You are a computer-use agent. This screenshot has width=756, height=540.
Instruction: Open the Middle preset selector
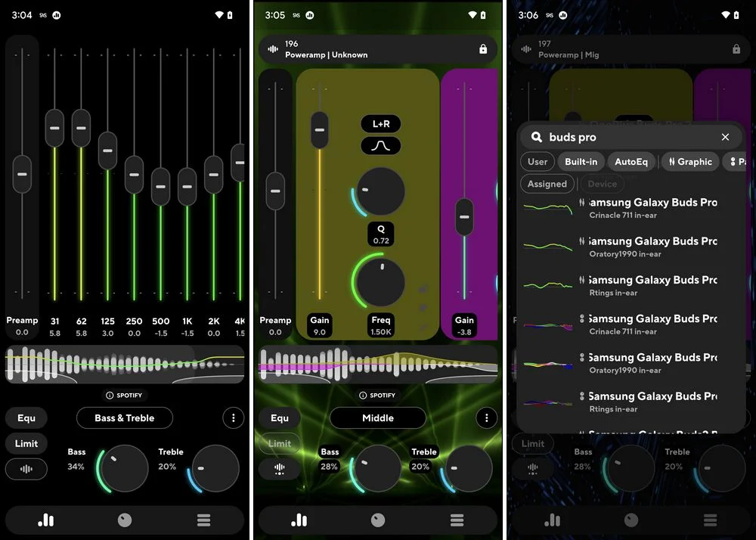pos(378,417)
